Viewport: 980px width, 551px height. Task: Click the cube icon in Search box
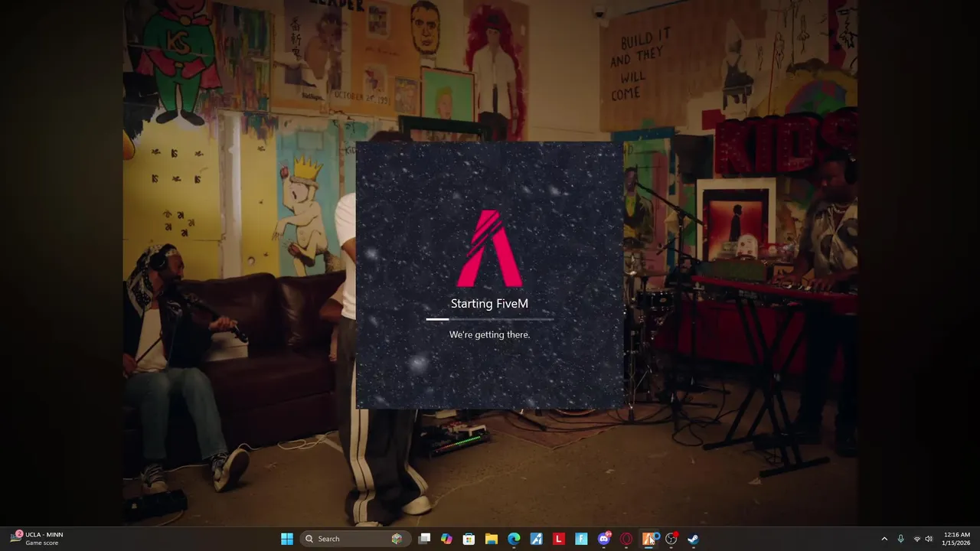[x=397, y=539]
